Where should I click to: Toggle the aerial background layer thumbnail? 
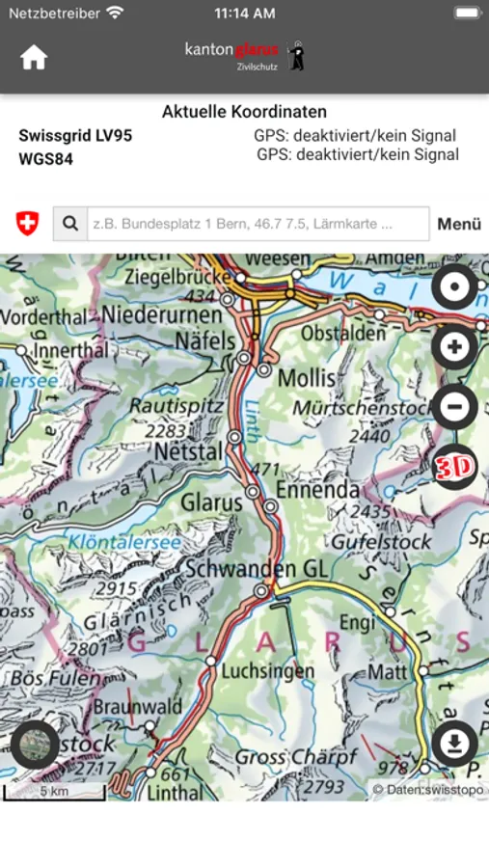35,745
